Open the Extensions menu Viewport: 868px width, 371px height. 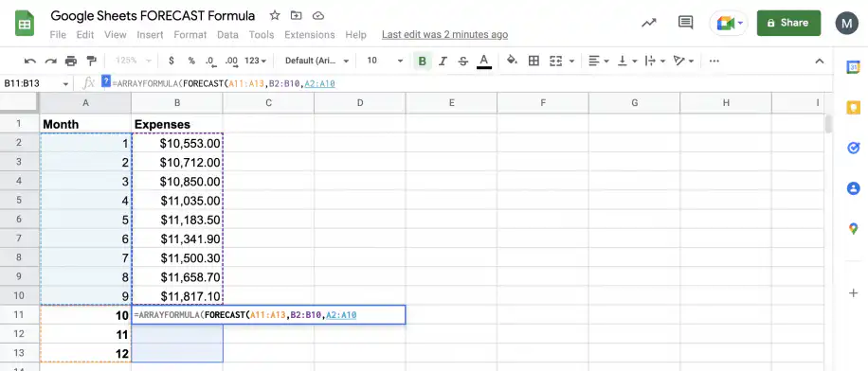pyautogui.click(x=310, y=35)
